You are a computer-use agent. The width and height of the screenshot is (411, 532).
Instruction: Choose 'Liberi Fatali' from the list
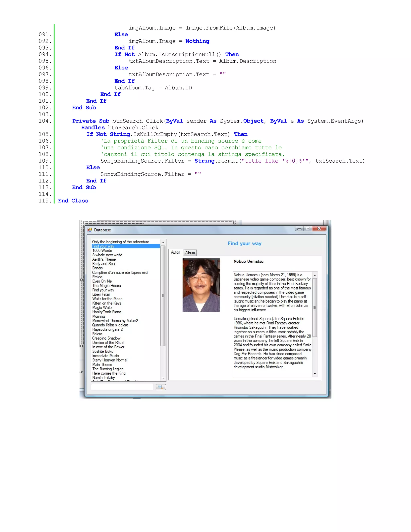point(101,295)
